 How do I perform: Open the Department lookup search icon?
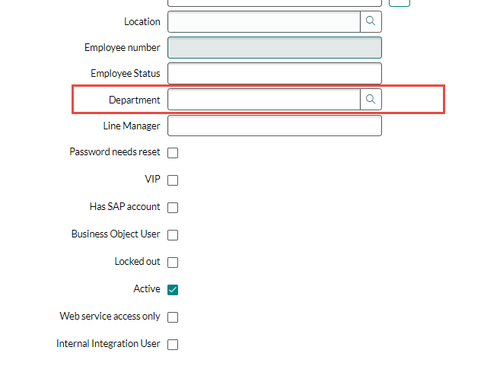371,99
